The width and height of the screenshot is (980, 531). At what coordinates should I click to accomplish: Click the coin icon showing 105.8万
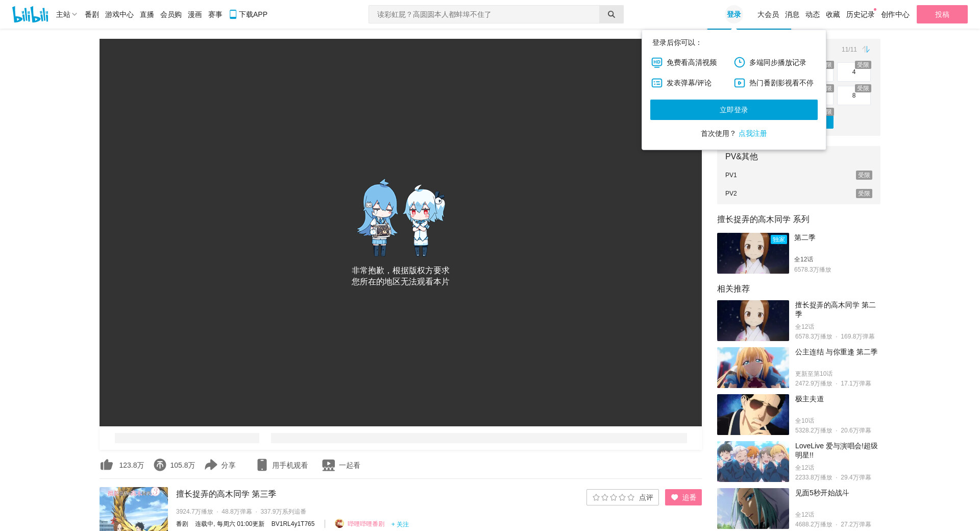pos(160,465)
